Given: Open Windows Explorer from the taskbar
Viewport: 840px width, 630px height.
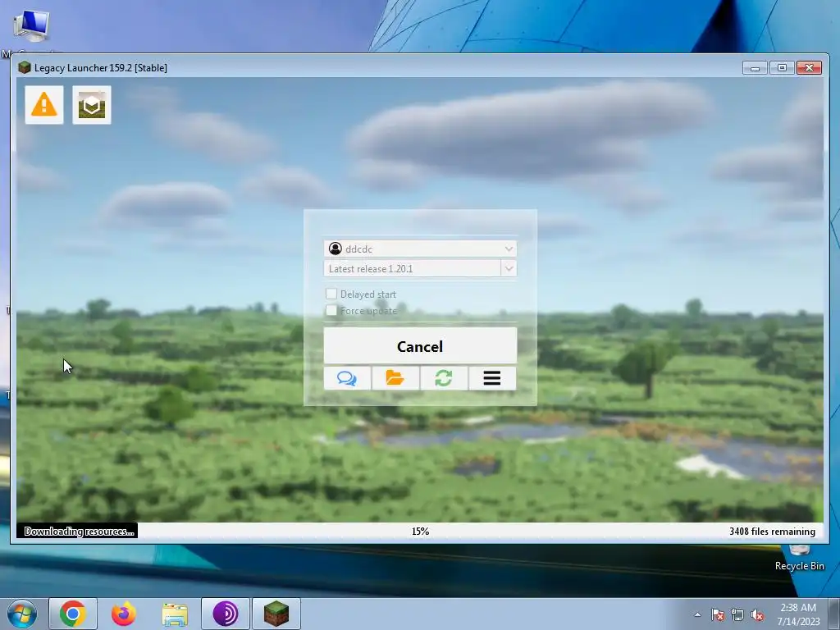Looking at the screenshot, I should tap(175, 614).
